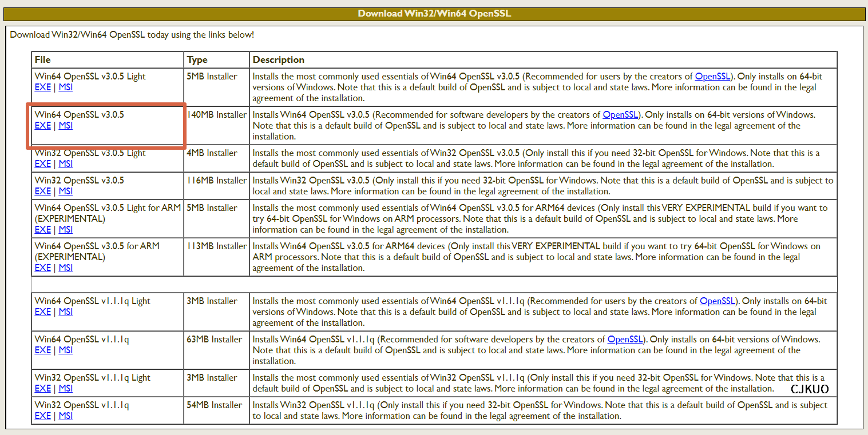Click the Download Win32/Win64 OpenSSL header bar
The image size is (868, 435).
pyautogui.click(x=434, y=13)
